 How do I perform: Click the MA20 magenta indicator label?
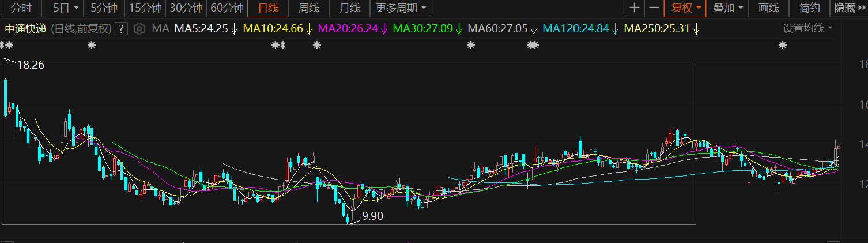[x=348, y=29]
